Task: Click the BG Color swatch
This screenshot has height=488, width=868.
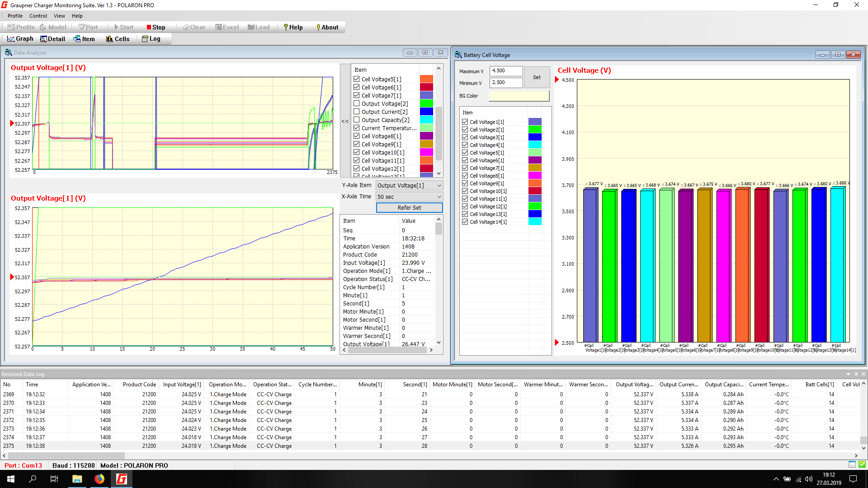Action: [x=519, y=96]
